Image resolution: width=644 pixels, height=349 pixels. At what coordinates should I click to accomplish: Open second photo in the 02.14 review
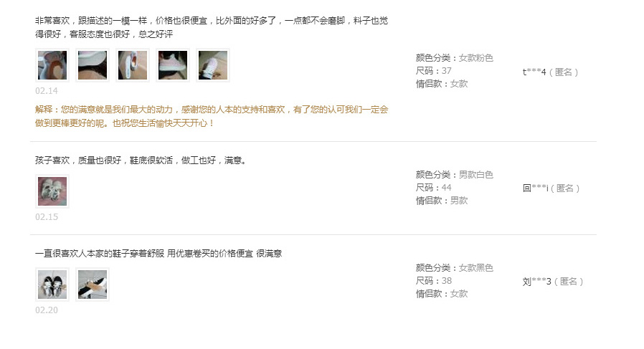pos(93,65)
